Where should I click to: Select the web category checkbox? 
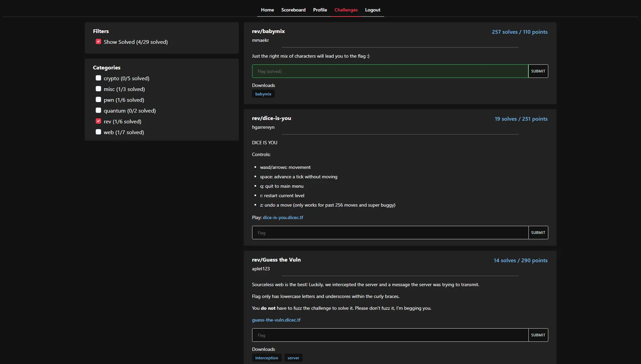coord(98,132)
